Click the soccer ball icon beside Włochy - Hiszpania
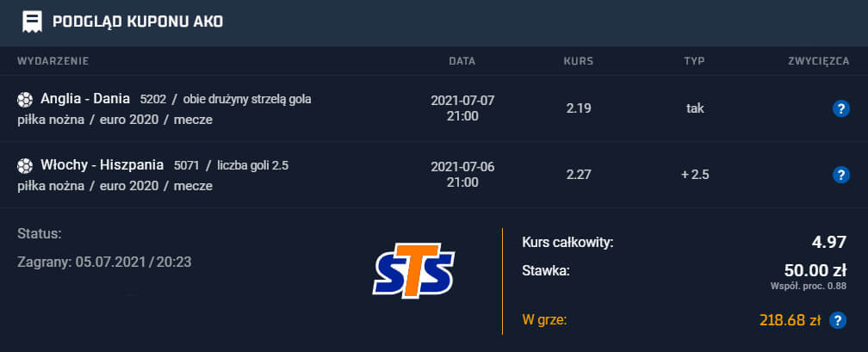This screenshot has height=352, width=868. 25,165
